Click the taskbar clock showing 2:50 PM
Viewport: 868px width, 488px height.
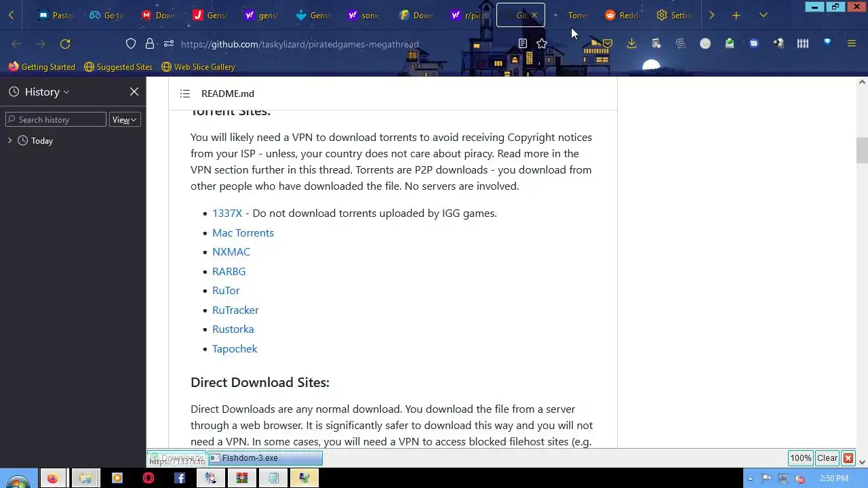[833, 479]
